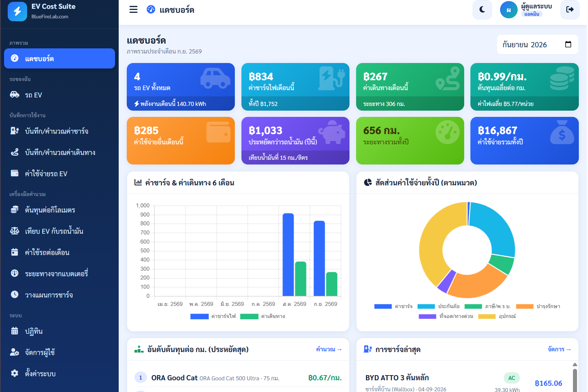Screen dimensions: 588x392
Task: Click the เทียบ EV กับรถน้ำมัน scale icon
Action: pos(15,231)
